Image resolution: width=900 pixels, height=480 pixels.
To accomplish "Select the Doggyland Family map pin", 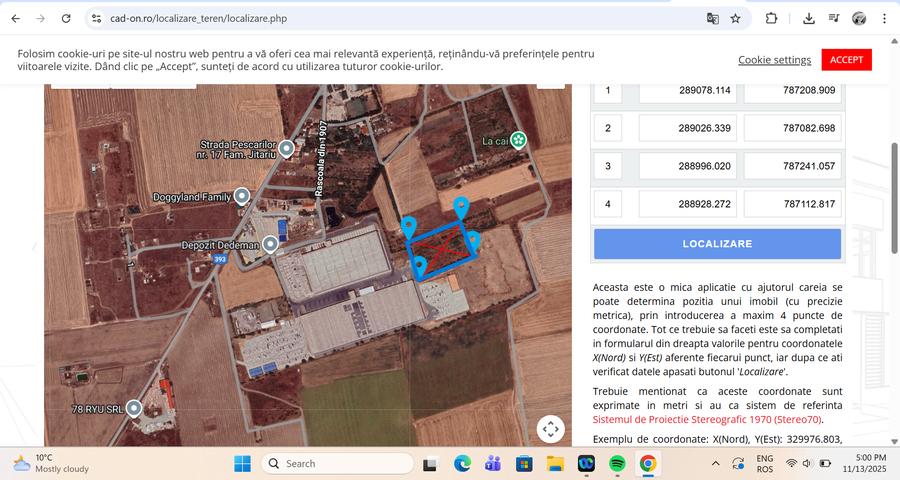I will pyautogui.click(x=242, y=197).
